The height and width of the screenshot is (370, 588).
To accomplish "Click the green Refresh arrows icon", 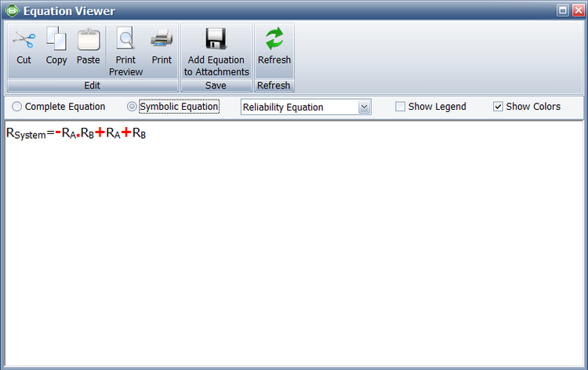I will [274, 38].
